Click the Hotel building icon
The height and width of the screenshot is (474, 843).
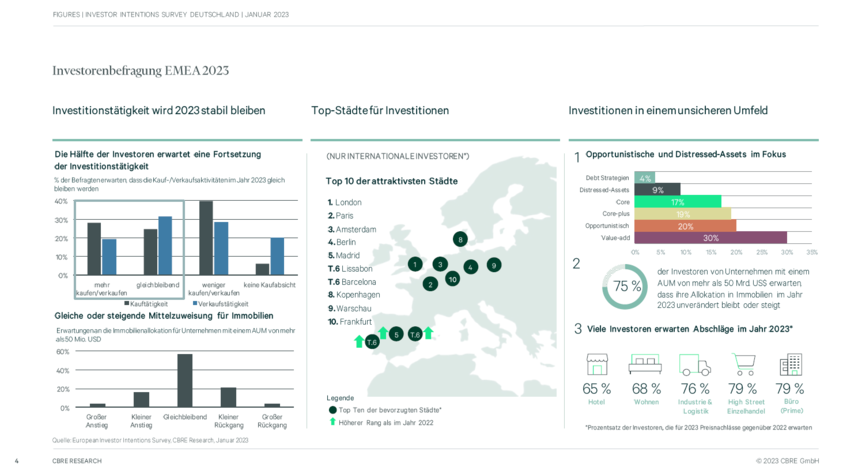coord(597,364)
